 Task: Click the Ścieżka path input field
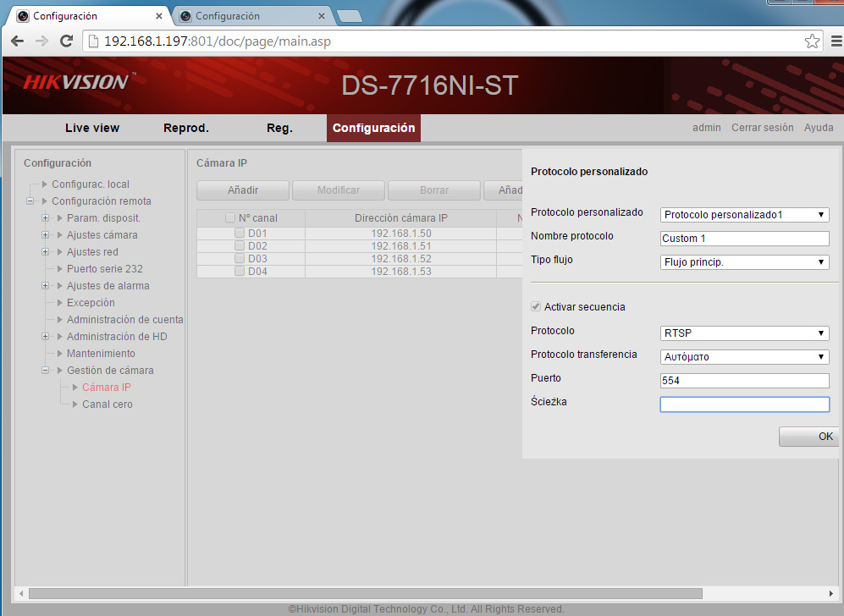click(x=744, y=404)
